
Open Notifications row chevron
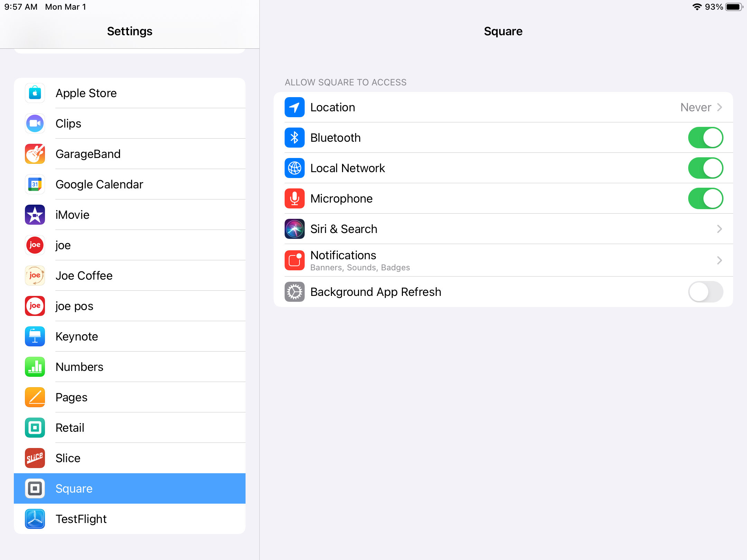click(720, 260)
